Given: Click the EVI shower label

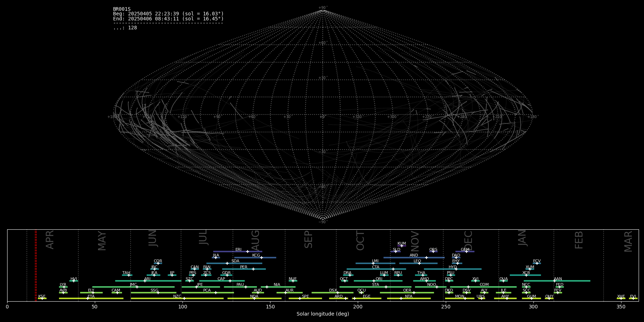Looking at the screenshot, I should tap(633, 297).
